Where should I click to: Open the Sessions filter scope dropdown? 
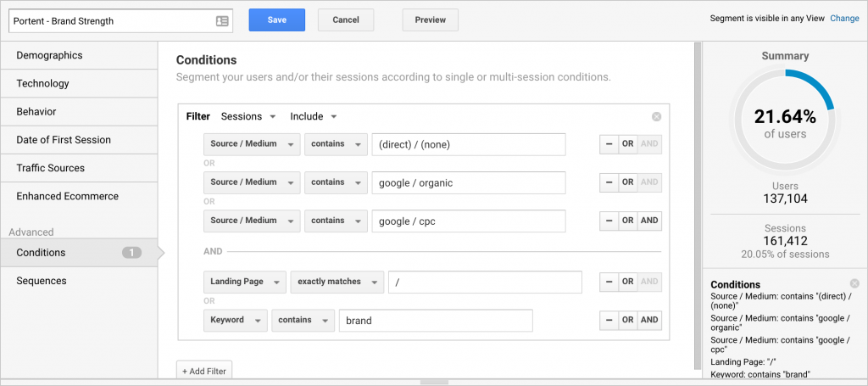[x=248, y=116]
